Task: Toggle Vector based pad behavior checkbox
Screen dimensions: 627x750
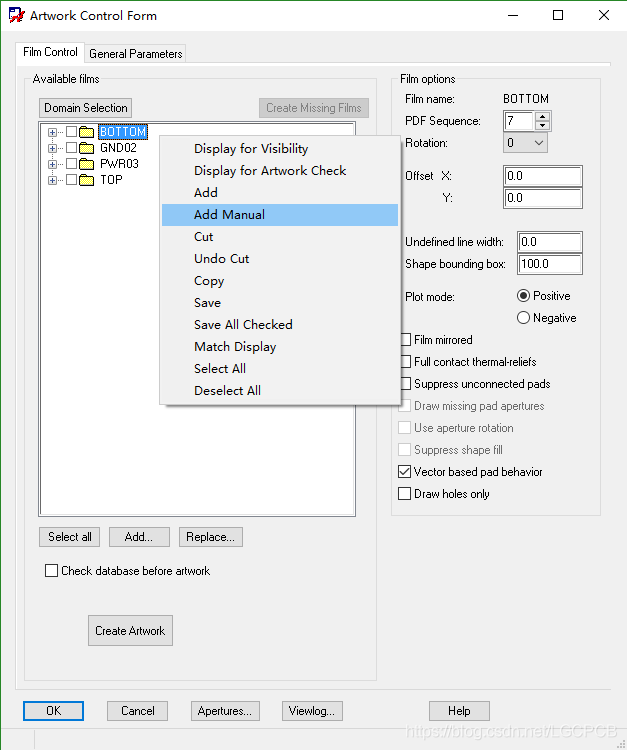Action: (405, 472)
